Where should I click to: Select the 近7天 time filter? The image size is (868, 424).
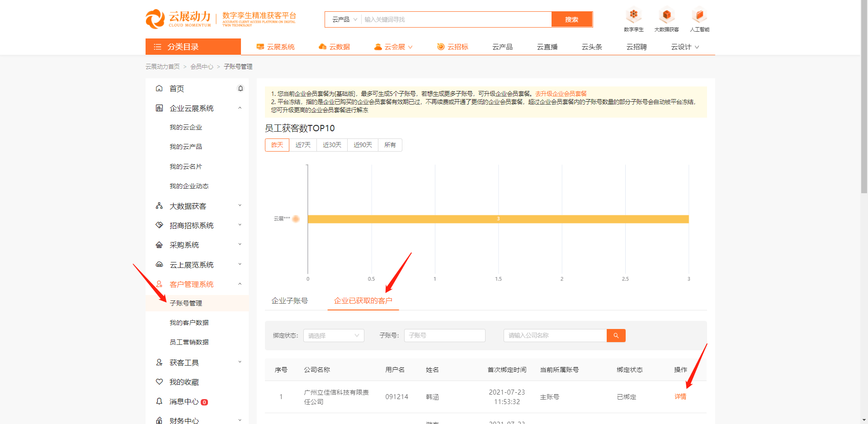pyautogui.click(x=303, y=145)
